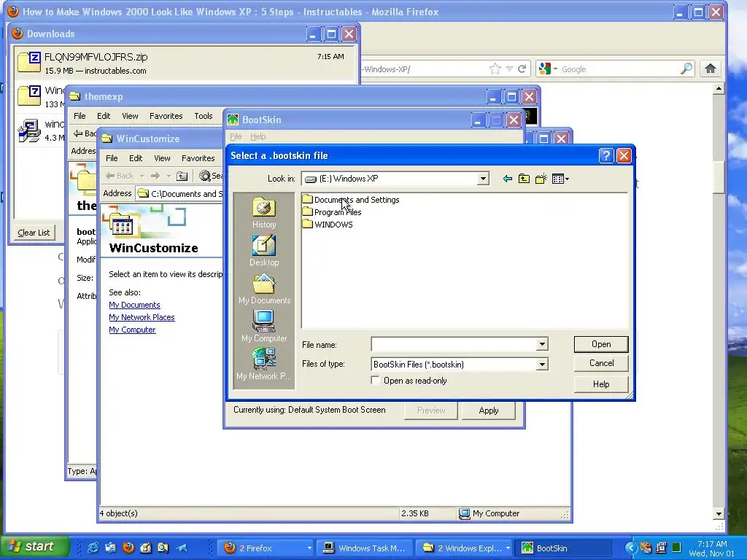Open the Google search engine dropdown

pos(549,69)
